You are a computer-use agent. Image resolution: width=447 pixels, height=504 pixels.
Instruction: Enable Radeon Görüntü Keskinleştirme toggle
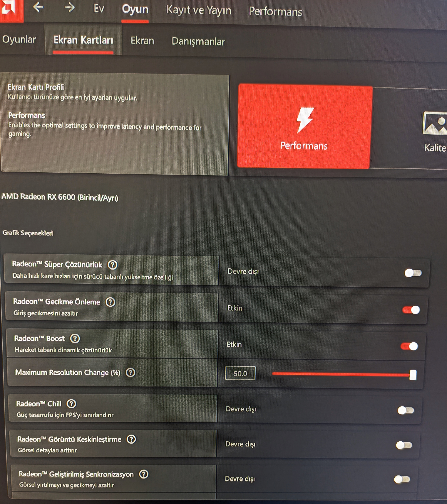404,445
